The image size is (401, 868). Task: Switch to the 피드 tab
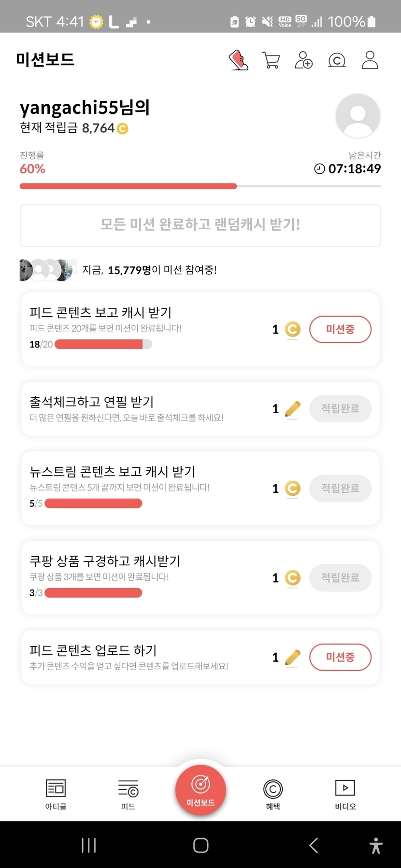[x=128, y=794]
